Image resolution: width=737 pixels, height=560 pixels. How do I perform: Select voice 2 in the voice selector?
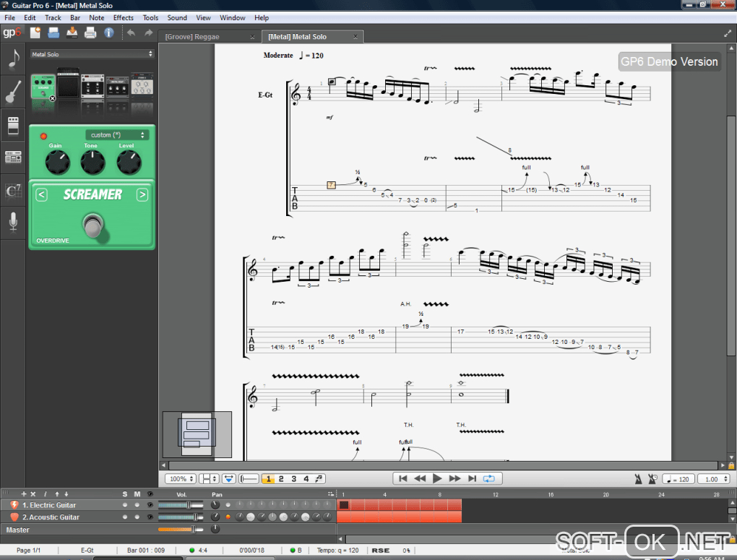pos(281,478)
